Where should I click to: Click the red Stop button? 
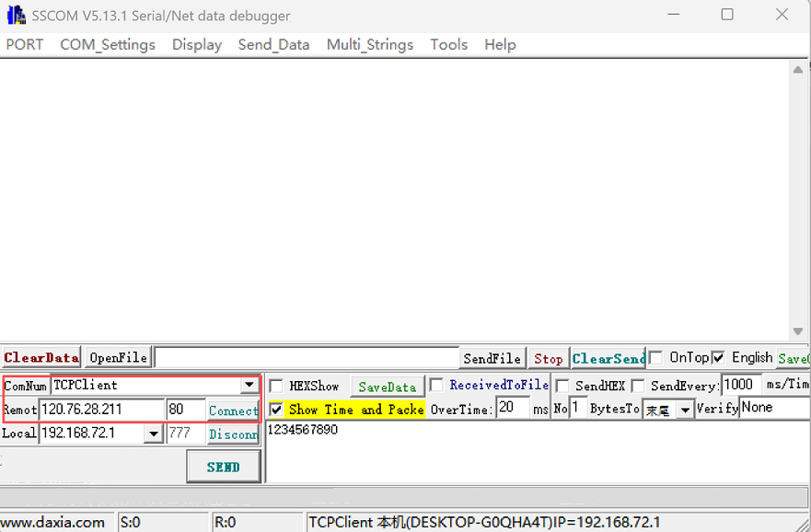pos(548,358)
